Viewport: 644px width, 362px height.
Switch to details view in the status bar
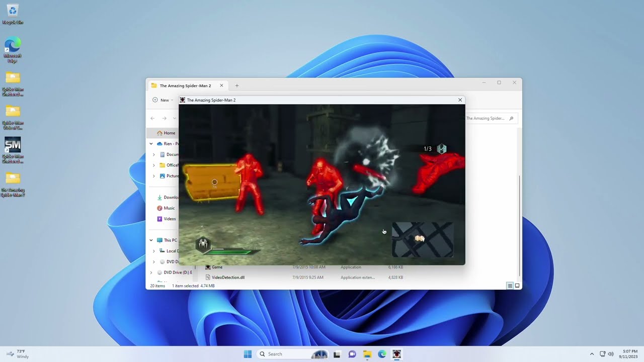click(x=510, y=286)
